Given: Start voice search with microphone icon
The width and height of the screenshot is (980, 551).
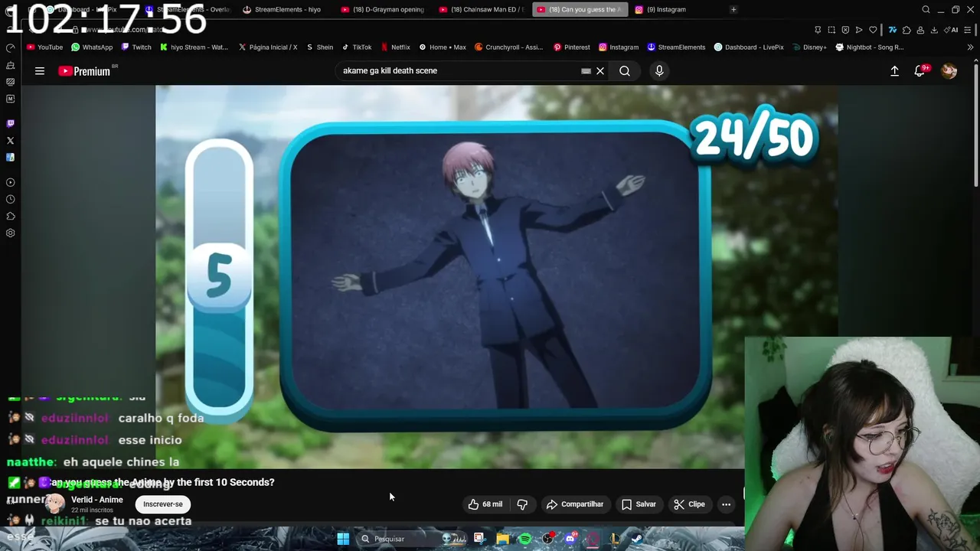Looking at the screenshot, I should coord(659,70).
